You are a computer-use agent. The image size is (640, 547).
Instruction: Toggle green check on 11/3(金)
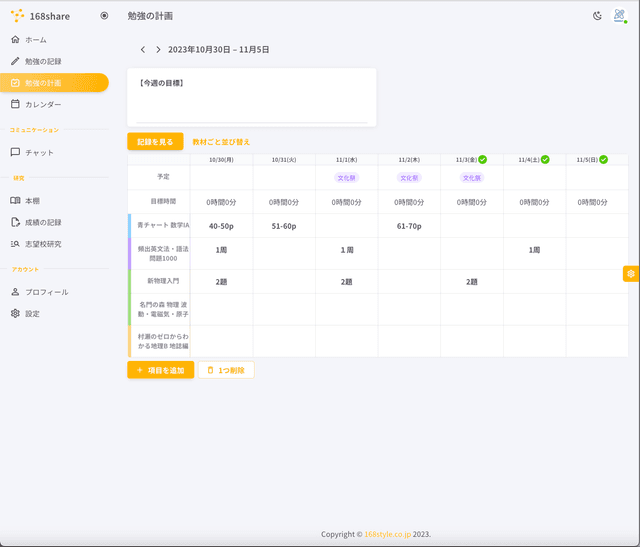[482, 160]
